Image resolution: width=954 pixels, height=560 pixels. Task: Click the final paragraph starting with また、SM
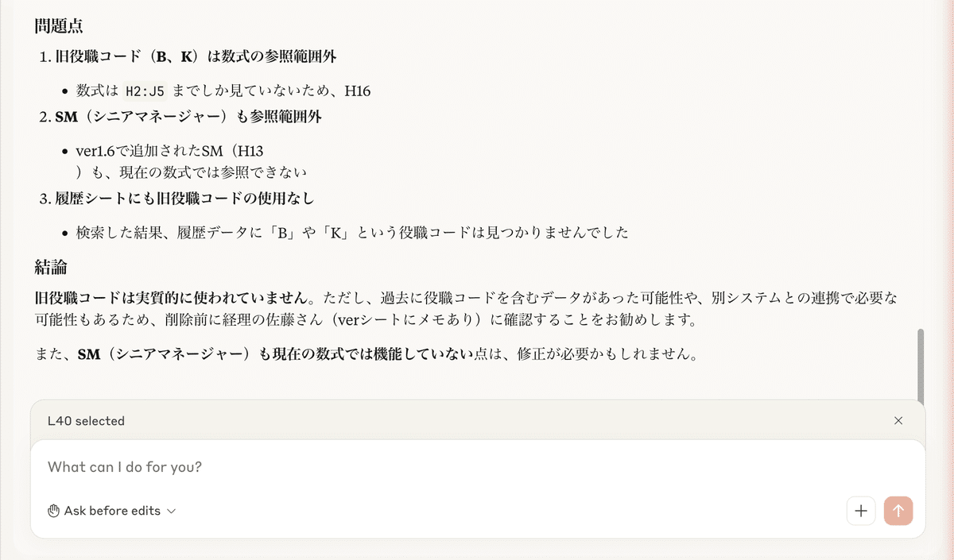(366, 354)
